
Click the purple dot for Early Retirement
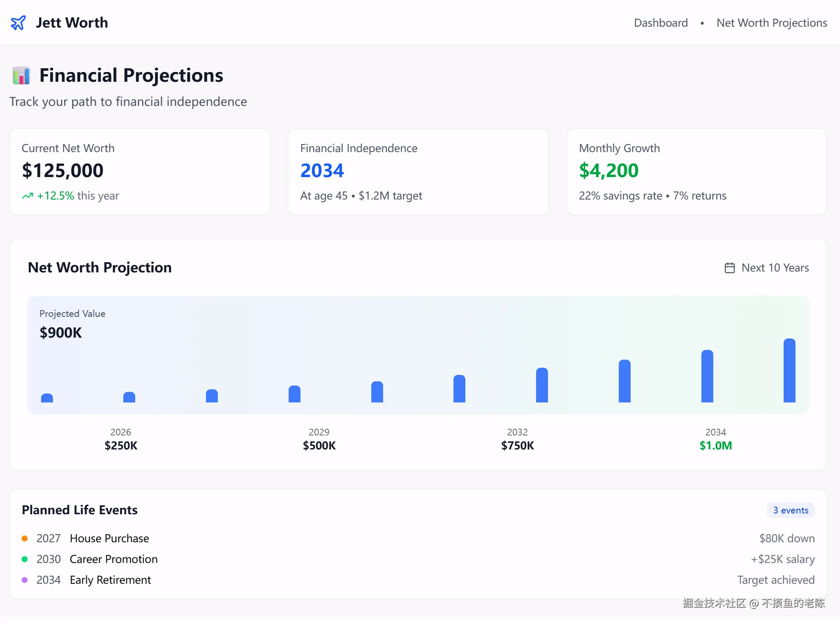pyautogui.click(x=25, y=580)
